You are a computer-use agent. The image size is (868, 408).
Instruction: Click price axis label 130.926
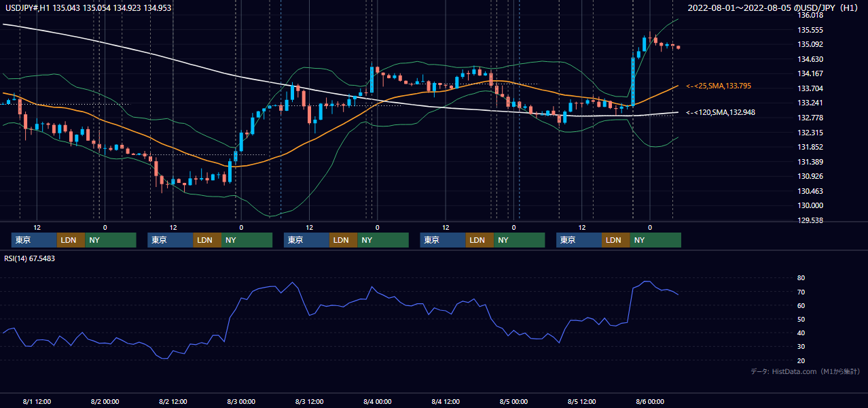811,176
